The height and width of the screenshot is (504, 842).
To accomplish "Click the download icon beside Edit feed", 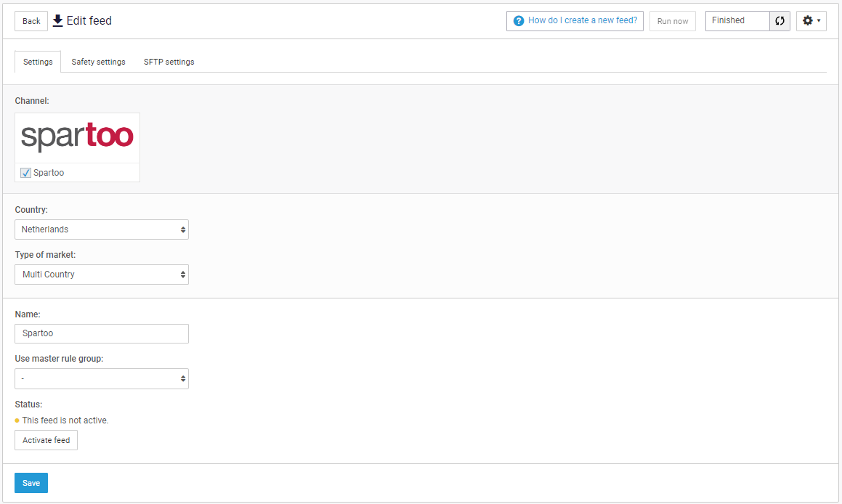I will click(58, 21).
